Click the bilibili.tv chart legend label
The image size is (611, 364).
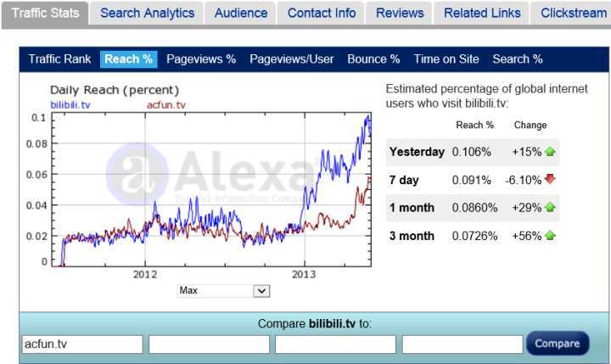click(x=70, y=105)
